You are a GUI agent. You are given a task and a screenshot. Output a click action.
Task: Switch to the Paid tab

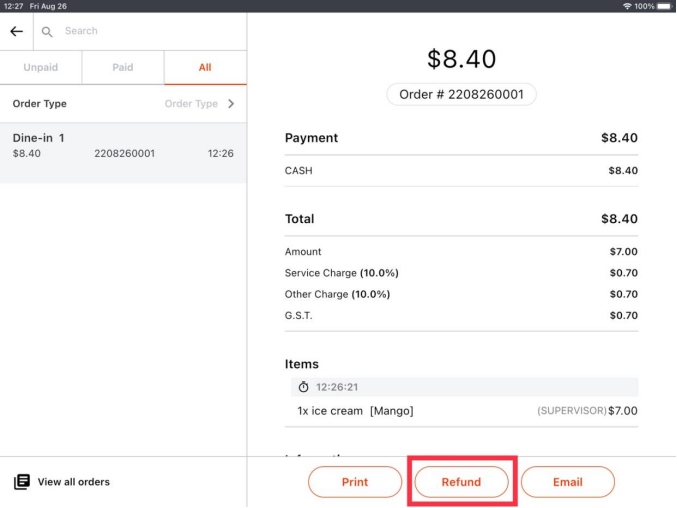(x=123, y=68)
